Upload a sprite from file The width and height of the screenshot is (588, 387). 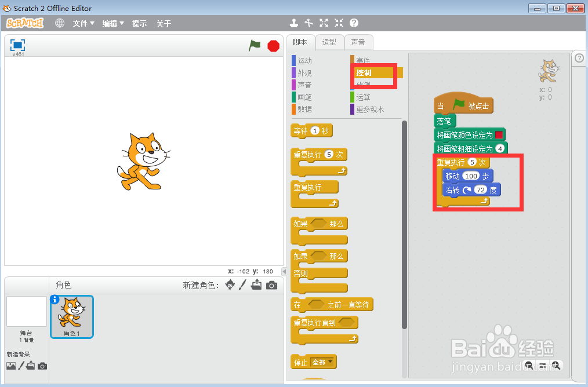(x=256, y=285)
